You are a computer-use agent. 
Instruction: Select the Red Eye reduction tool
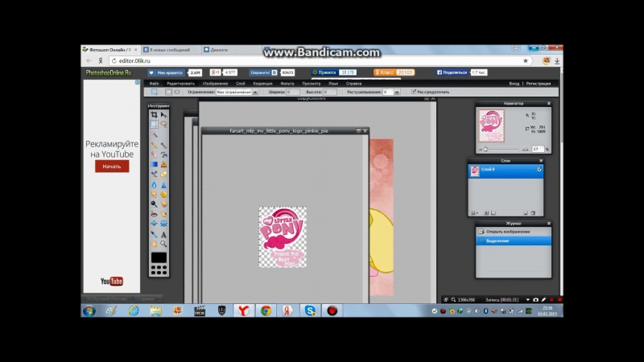tap(154, 214)
